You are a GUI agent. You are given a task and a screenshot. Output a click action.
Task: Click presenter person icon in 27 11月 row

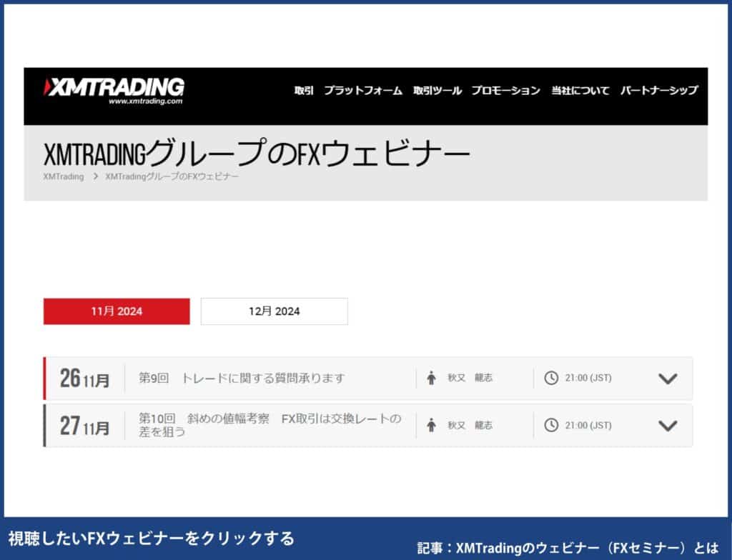[x=431, y=425]
